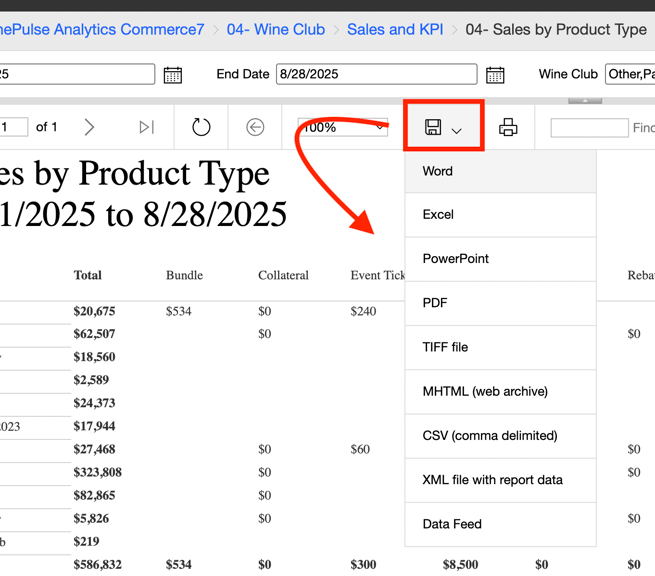Screen dimensions: 655x576
Task: Print the report
Action: [508, 127]
